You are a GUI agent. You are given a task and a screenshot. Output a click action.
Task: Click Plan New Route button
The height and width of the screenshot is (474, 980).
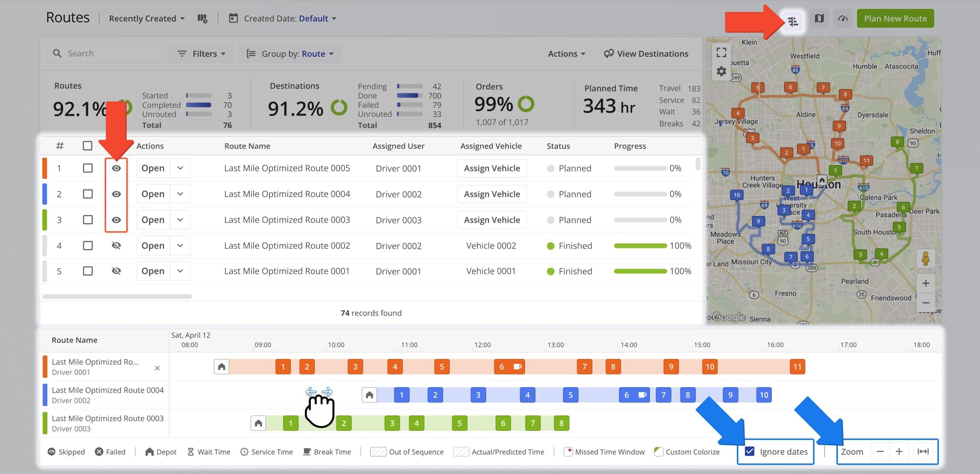(895, 19)
